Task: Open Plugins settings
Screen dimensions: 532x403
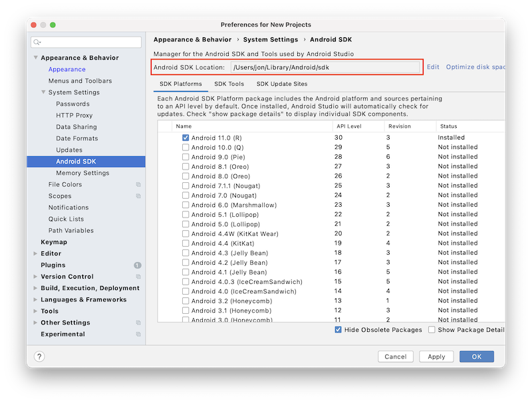Action: click(x=53, y=265)
